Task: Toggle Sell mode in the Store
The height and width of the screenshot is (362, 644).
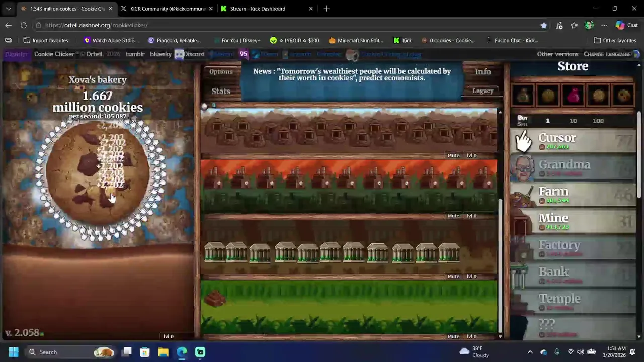Action: coord(523,124)
